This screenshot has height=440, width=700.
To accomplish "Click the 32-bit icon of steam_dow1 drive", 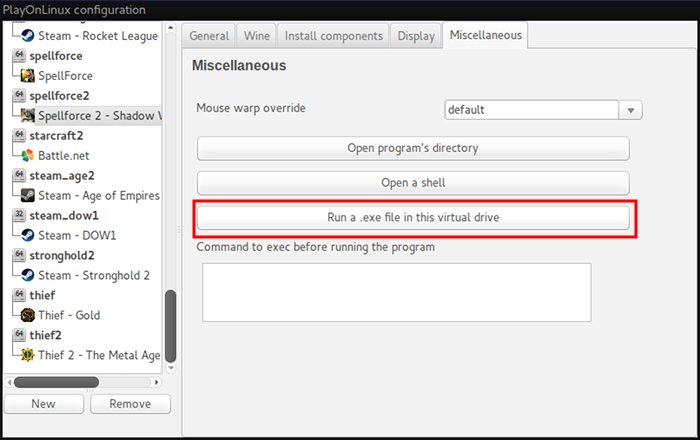I will tap(19, 215).
